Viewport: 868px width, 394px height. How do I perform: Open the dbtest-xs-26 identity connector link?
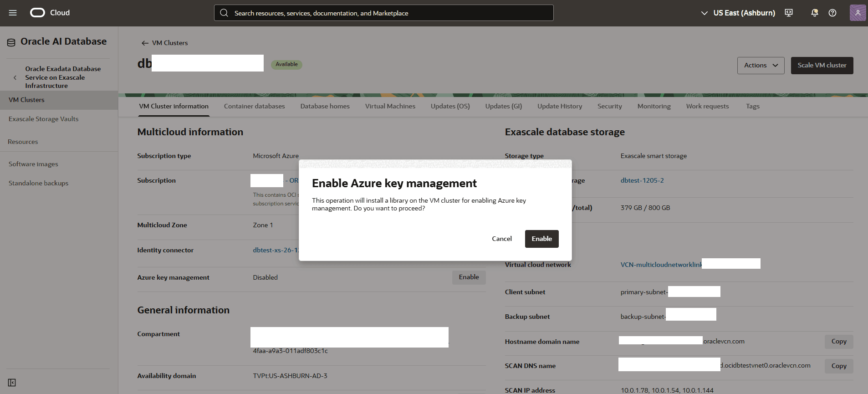(276, 250)
